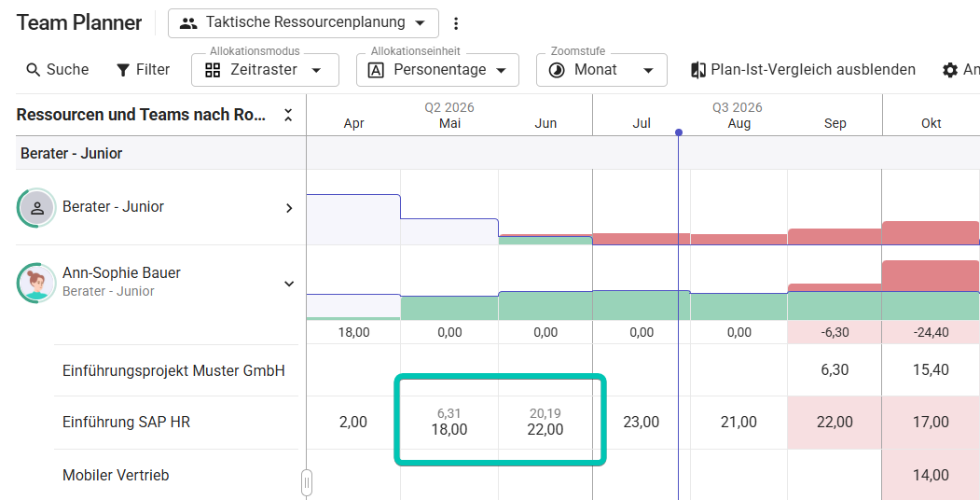Open the Allokationsmodus Zeitraster dropdown

coord(265,70)
